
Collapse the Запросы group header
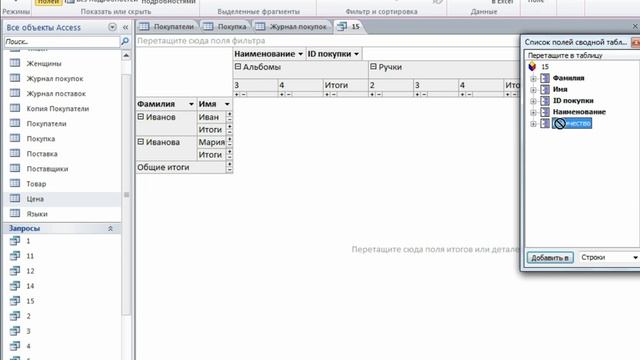(x=110, y=229)
